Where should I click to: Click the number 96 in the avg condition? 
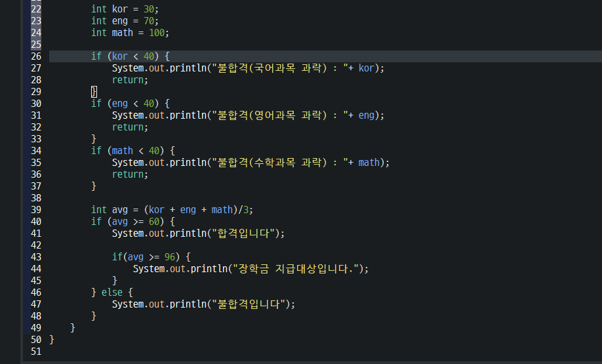(x=170, y=257)
